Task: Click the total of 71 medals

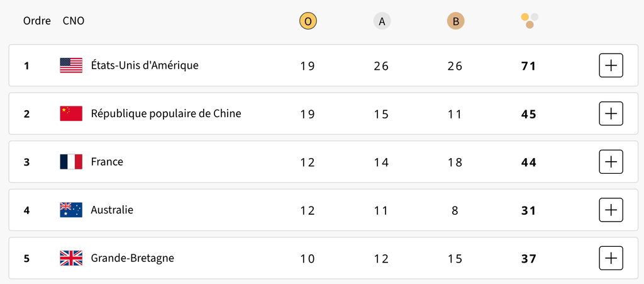Action: point(529,65)
